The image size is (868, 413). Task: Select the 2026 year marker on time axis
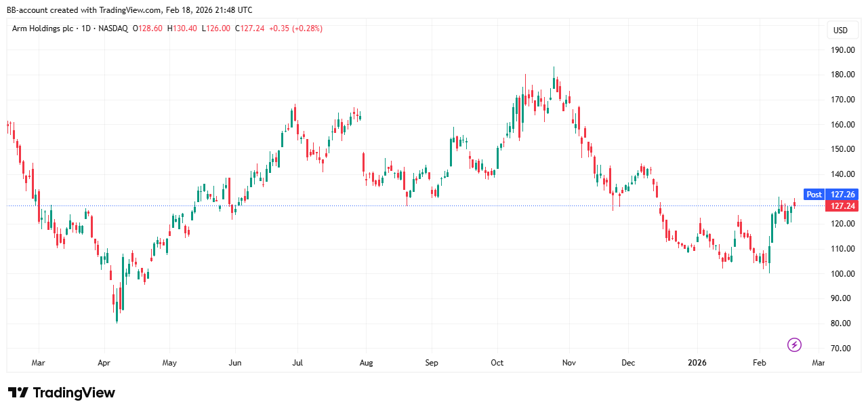pyautogui.click(x=697, y=363)
